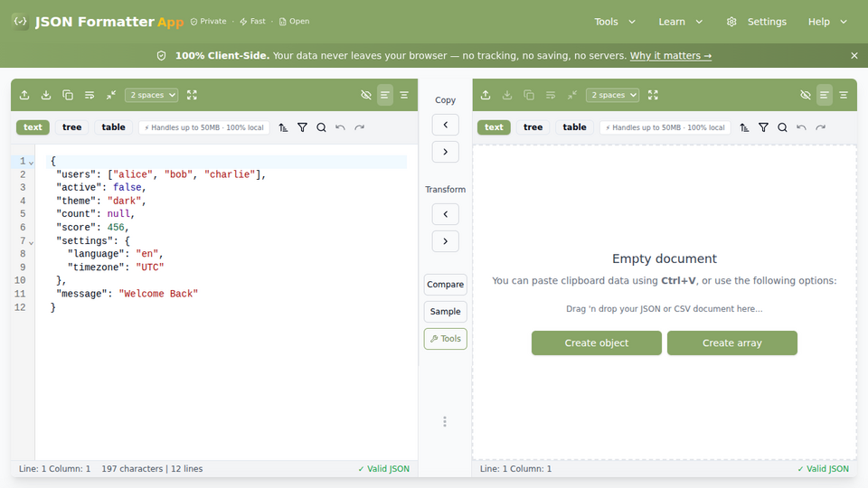Click the Create array button
The image size is (868, 488).
click(731, 343)
